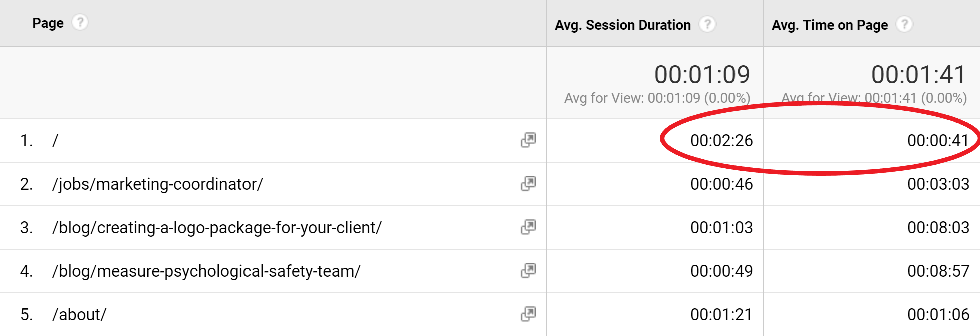Click the Avg. Time on Page help icon
The image size is (980, 336).
(905, 24)
